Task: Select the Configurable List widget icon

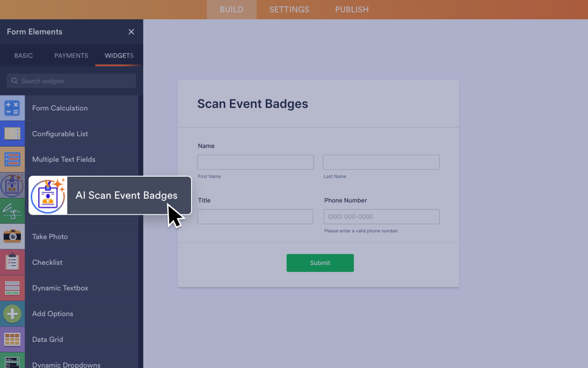Action: (x=12, y=134)
